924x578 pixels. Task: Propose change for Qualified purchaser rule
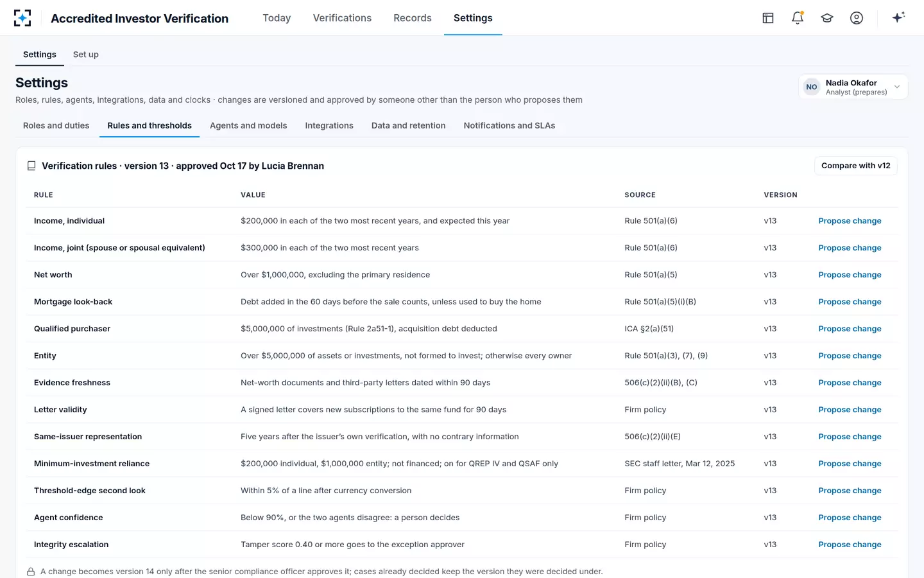coord(850,329)
